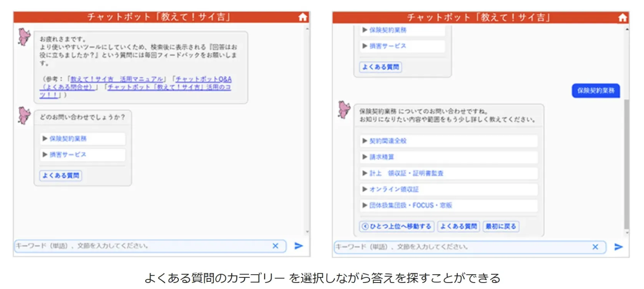
Task: Click よくある質問 button beside ひとつ上位へ移動する
Action: [x=458, y=226]
